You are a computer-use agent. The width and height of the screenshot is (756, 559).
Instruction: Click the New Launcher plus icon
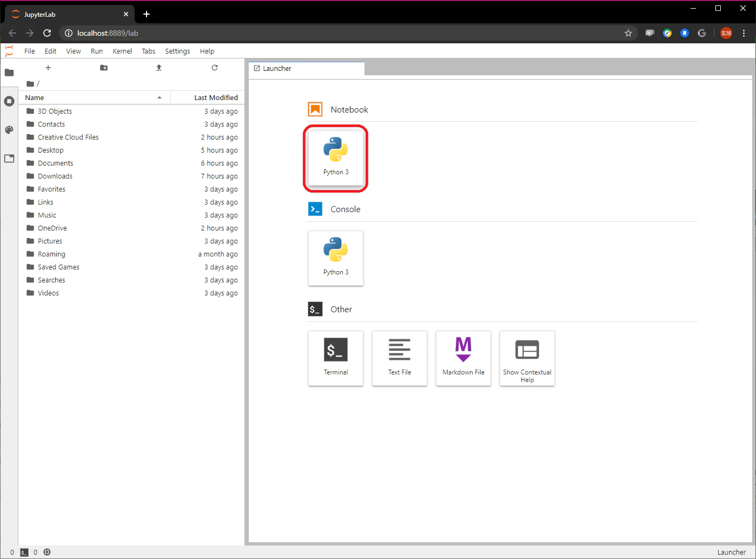pyautogui.click(x=48, y=68)
